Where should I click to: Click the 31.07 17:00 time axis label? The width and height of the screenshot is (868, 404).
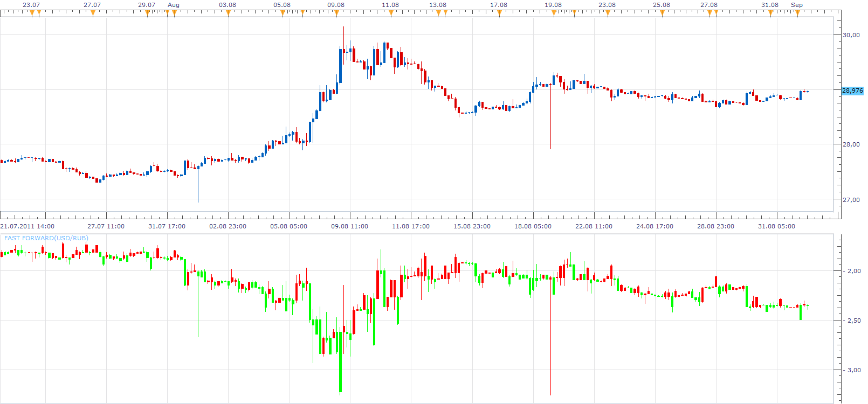tap(167, 226)
